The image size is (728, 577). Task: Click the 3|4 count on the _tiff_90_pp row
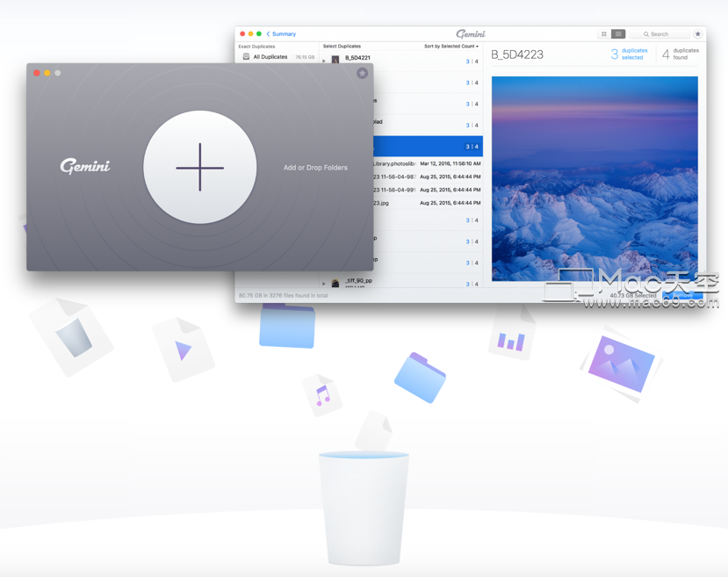(472, 284)
